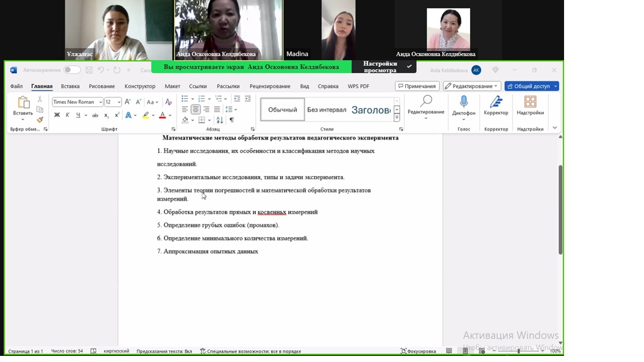Toggle Фокусировка focus mode in status bar

pos(418,351)
